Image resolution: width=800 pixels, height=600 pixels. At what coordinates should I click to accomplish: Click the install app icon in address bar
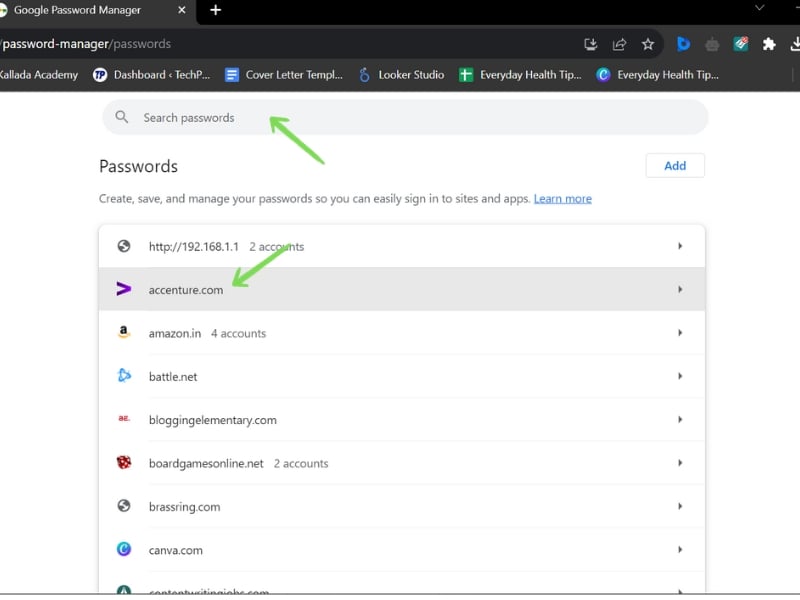[x=590, y=44]
